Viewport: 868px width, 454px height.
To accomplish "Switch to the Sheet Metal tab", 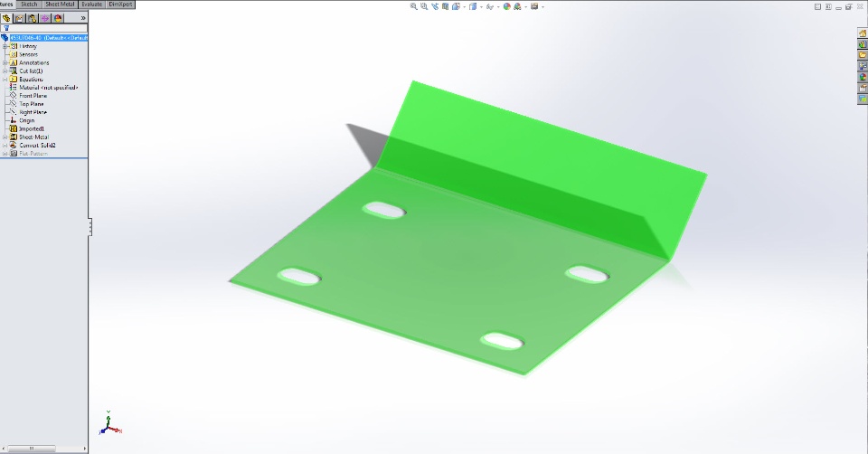I will [60, 4].
